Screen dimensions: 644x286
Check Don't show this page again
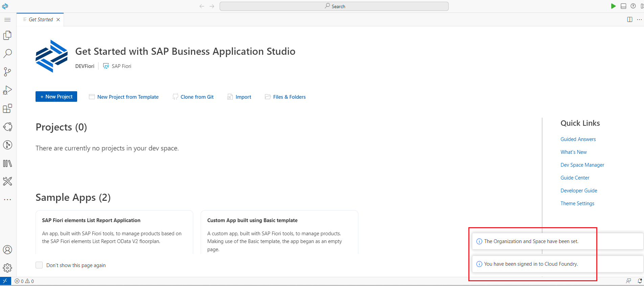(39, 265)
